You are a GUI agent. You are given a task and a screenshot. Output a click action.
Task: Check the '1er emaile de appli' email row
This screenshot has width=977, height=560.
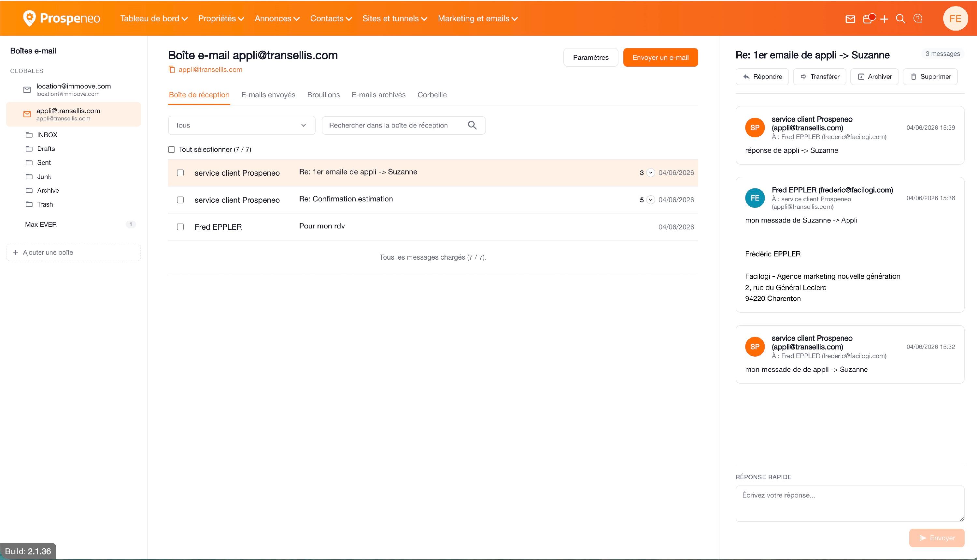point(180,173)
